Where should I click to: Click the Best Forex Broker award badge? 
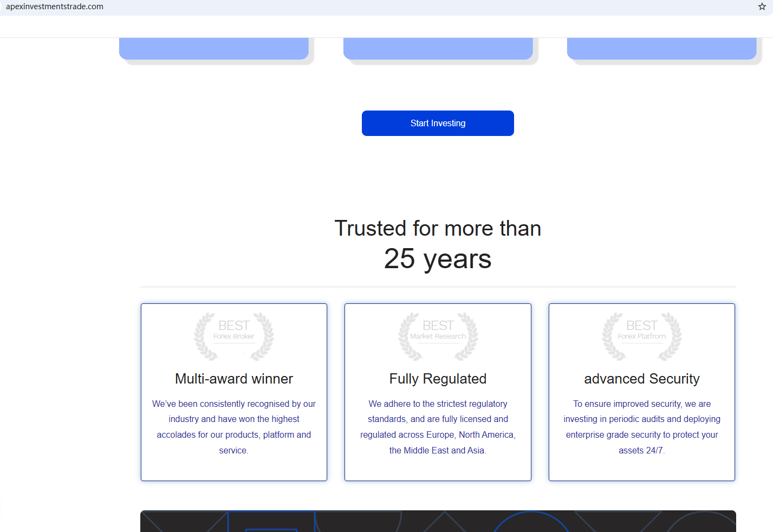tap(234, 336)
